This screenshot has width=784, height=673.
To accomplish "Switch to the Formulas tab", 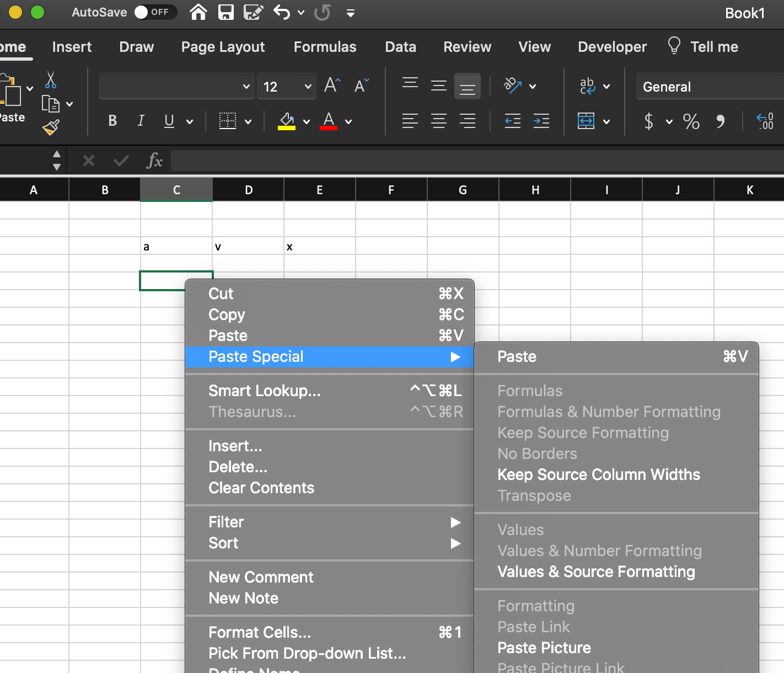I will pos(325,47).
